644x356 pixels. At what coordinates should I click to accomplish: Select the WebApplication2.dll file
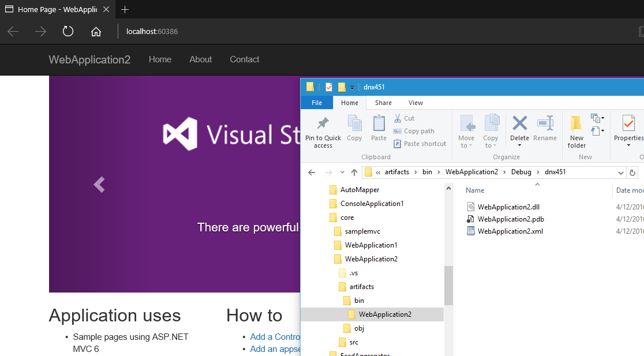(x=508, y=207)
